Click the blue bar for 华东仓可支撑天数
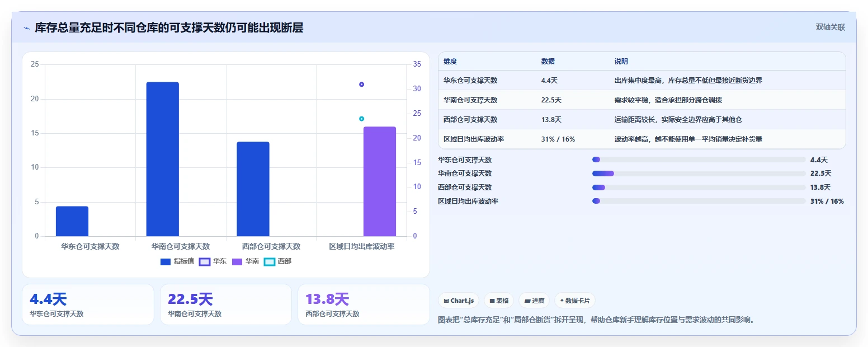This screenshot has height=347, width=868. tap(72, 221)
